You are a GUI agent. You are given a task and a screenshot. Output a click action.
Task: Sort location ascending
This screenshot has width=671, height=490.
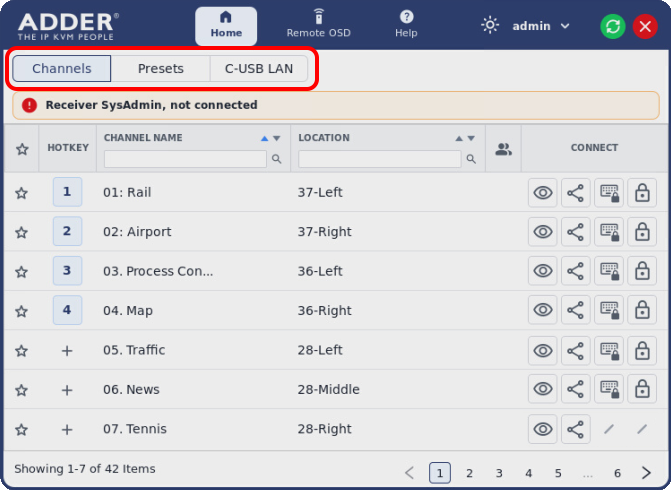click(459, 138)
